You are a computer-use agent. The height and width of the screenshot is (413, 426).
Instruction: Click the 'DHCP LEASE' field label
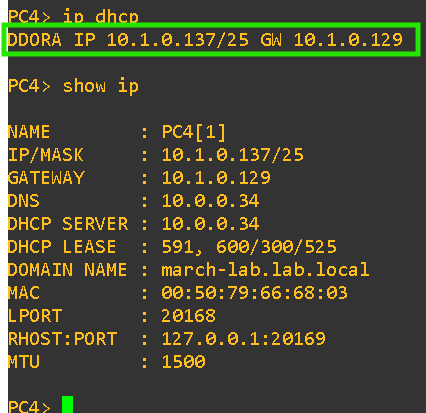point(62,247)
